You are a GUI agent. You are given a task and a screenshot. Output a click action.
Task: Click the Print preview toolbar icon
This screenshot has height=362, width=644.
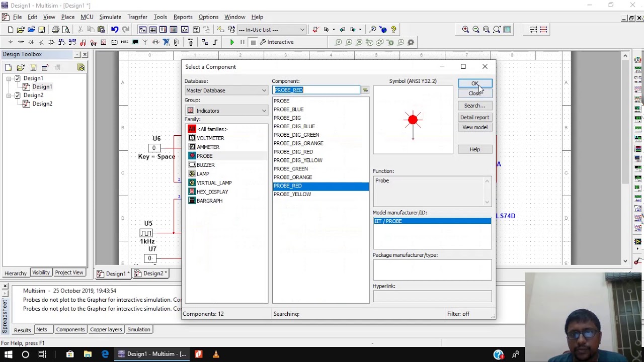point(65,30)
